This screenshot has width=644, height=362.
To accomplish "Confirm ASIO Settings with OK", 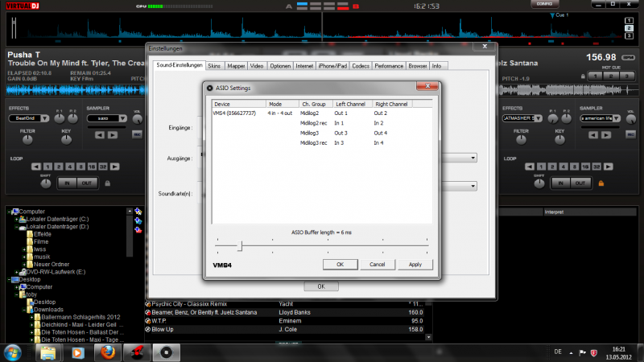I will (x=340, y=265).
